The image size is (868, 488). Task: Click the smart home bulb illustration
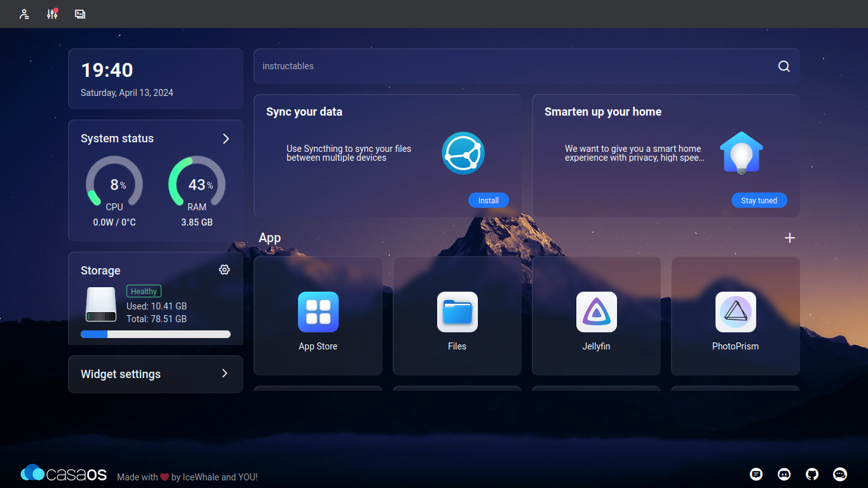point(741,152)
